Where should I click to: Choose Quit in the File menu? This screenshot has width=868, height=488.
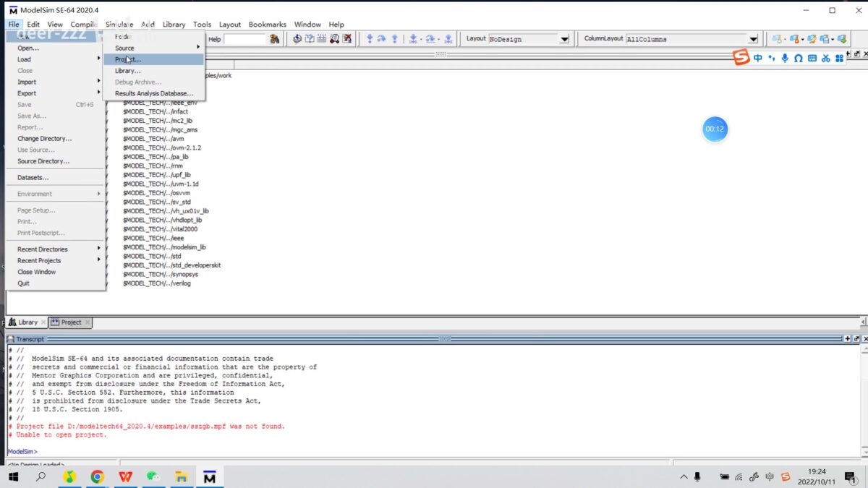[55, 283]
